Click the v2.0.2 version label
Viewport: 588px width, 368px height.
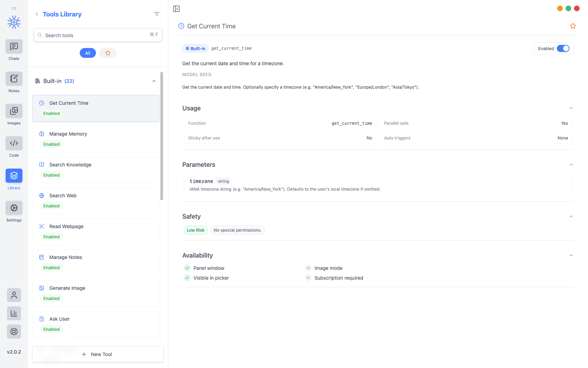14,352
